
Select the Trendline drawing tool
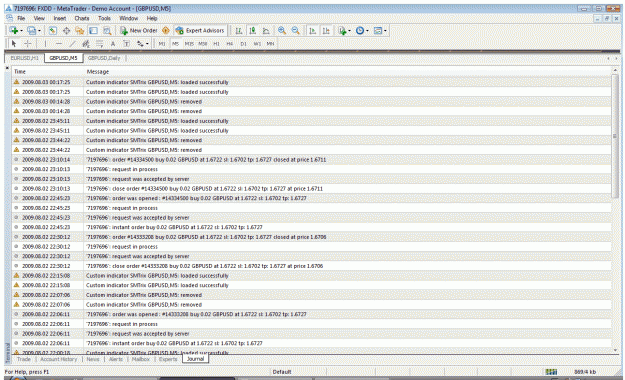pos(72,43)
